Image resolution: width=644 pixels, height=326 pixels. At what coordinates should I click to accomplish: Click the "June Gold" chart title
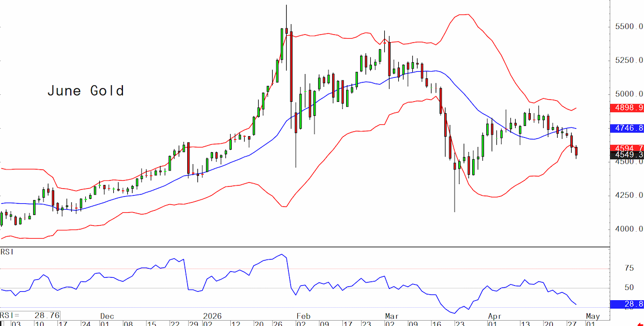tap(86, 91)
